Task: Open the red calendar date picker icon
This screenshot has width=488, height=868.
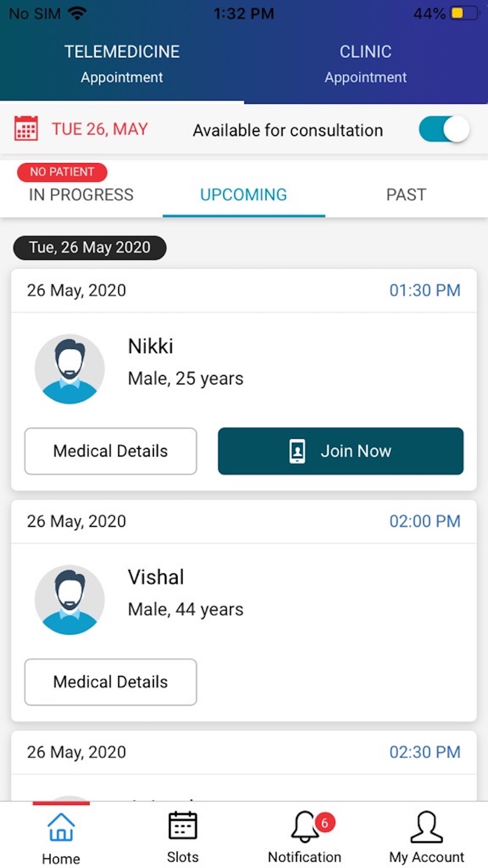Action: tap(26, 129)
